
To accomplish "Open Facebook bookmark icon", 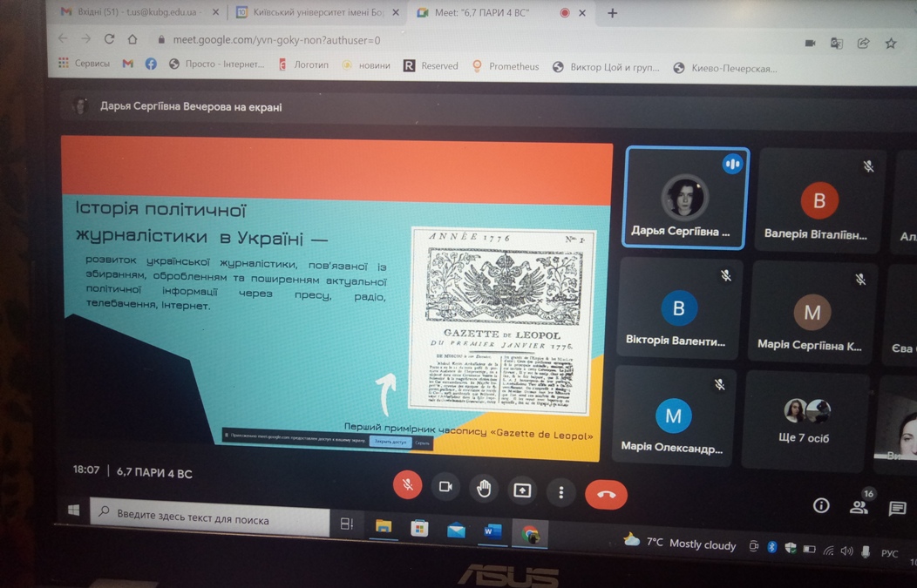I will click(x=151, y=64).
